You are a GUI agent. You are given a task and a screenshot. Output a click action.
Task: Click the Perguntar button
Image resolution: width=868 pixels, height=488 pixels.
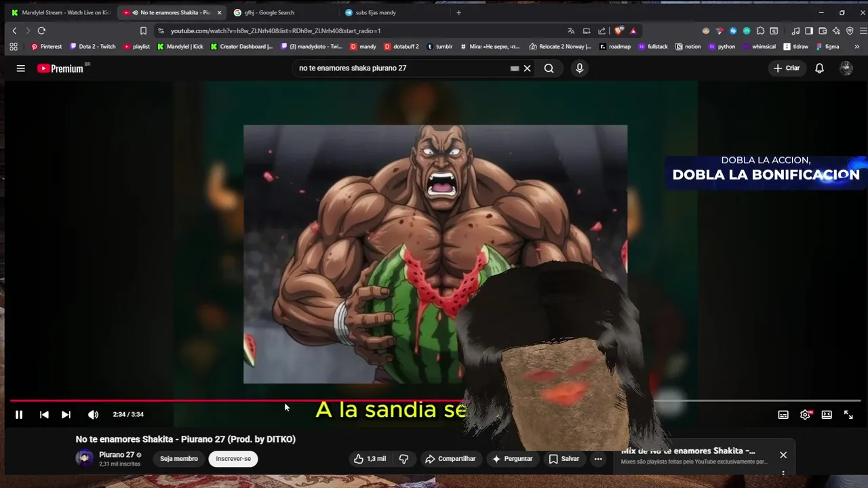click(512, 459)
